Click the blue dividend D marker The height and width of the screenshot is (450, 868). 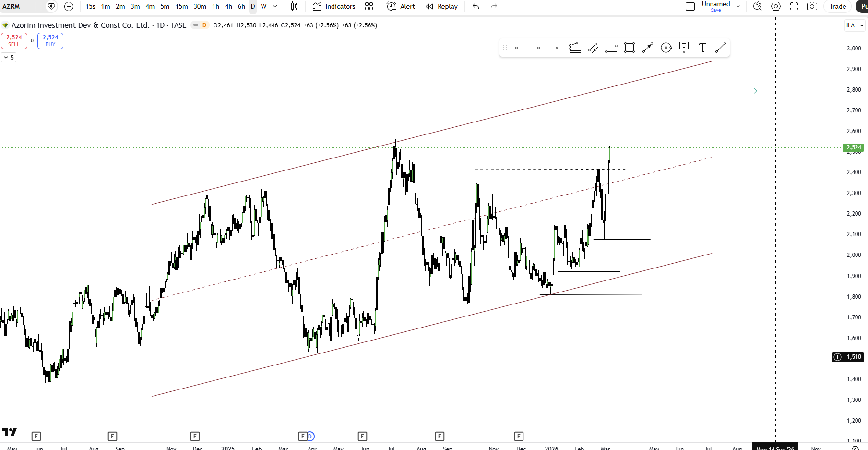coord(310,436)
